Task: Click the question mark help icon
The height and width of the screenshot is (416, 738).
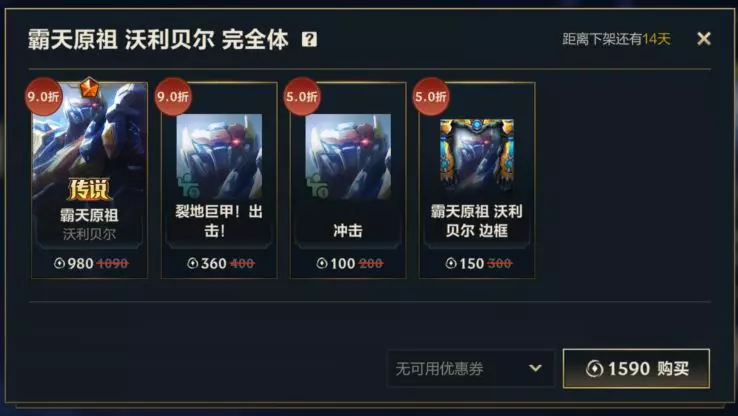Action: 309,39
